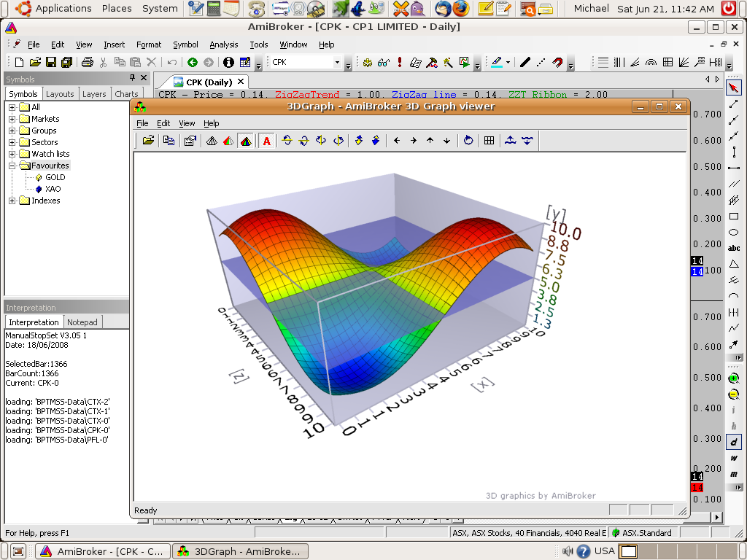Image resolution: width=747 pixels, height=560 pixels.
Task: Click CPK (Daily) chart tab
Action: click(x=209, y=82)
